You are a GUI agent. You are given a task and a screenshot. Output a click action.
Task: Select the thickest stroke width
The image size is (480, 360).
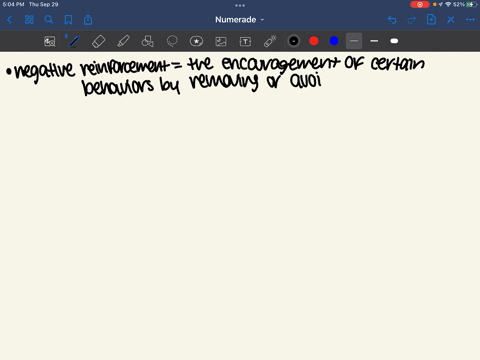tap(394, 41)
